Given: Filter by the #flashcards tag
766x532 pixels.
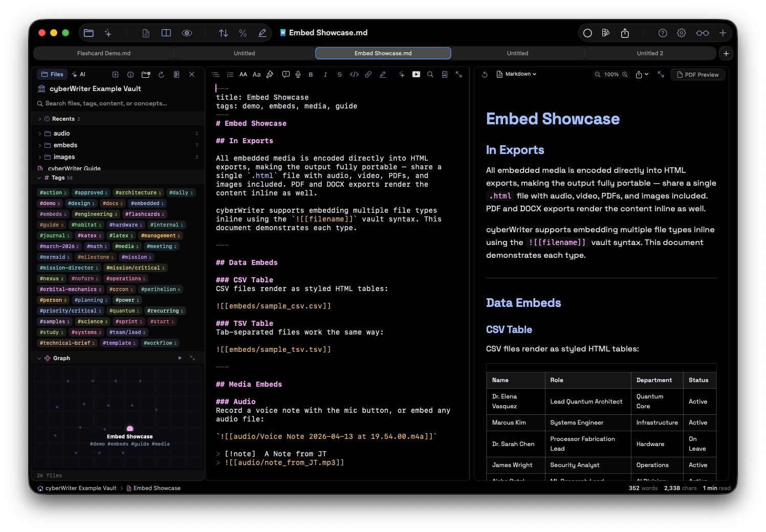Looking at the screenshot, I should 145,214.
